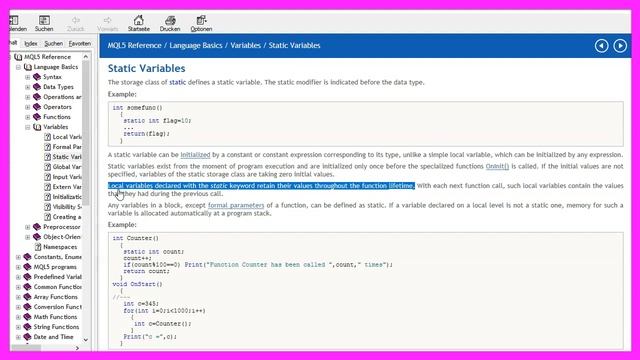Expand the Data Types tree node
Viewport: 640px width, 360px height.
[x=28, y=87]
